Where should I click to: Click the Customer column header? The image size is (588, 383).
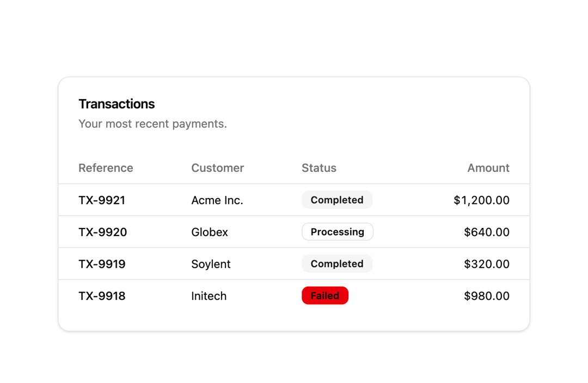217,168
